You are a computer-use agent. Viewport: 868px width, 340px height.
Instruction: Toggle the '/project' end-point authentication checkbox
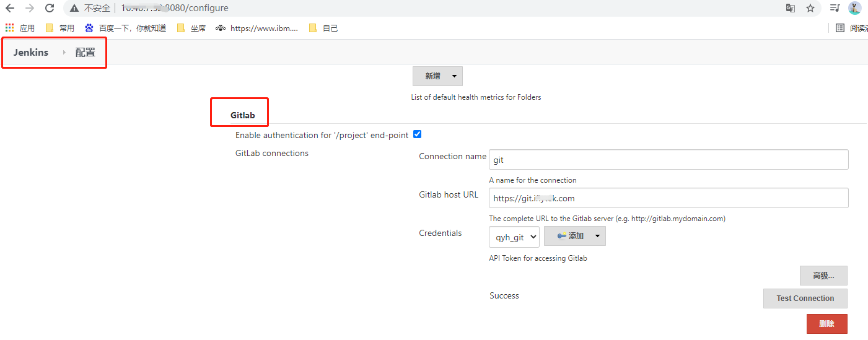pos(417,134)
